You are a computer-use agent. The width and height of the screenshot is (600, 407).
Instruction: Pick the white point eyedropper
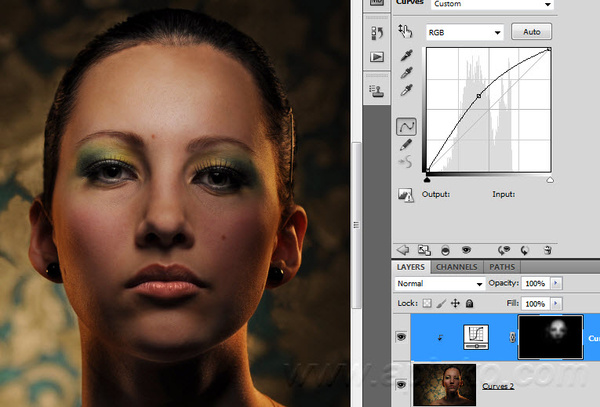(x=406, y=90)
